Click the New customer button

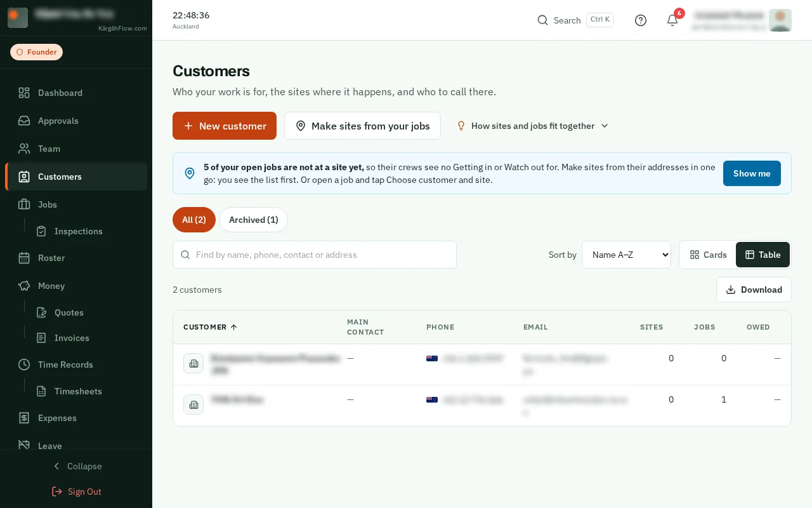[225, 126]
